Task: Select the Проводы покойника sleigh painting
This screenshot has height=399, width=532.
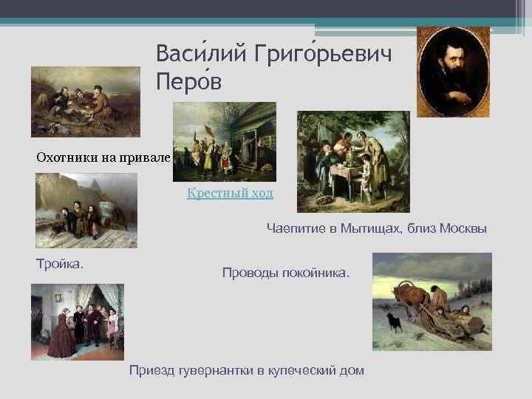Action: 432,301
